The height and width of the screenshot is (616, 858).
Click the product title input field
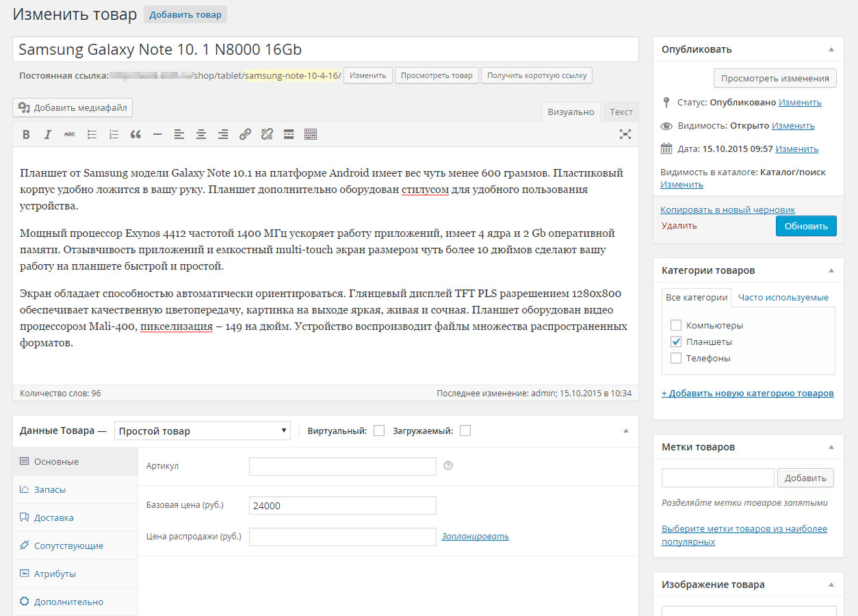(x=326, y=49)
